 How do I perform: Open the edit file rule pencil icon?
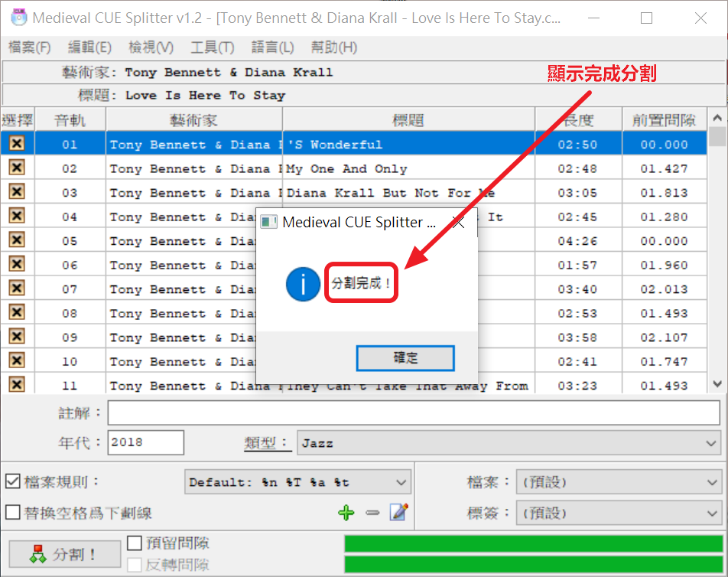(399, 512)
